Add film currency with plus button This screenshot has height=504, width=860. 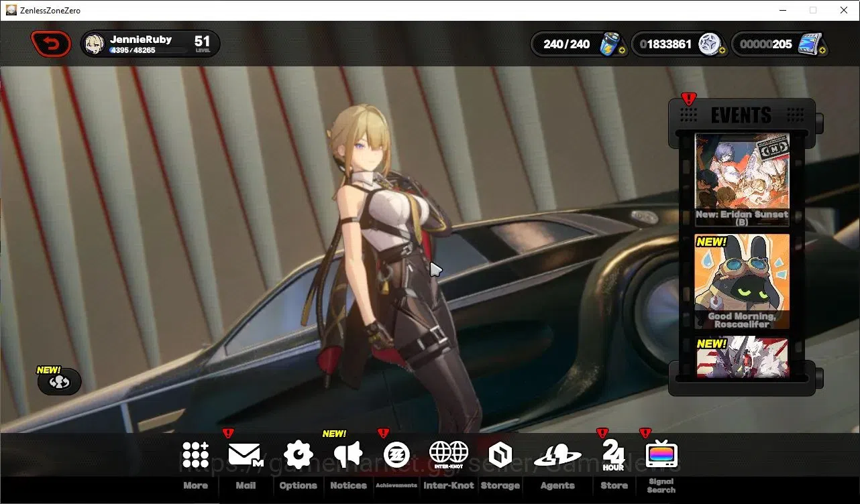tap(822, 50)
